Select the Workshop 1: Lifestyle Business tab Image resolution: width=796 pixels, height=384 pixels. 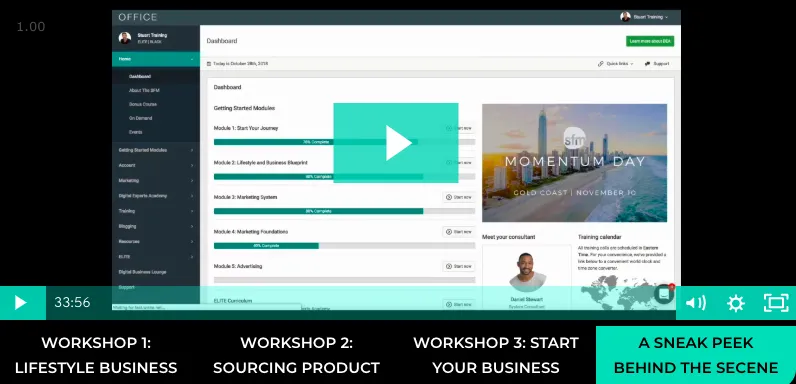(x=96, y=355)
